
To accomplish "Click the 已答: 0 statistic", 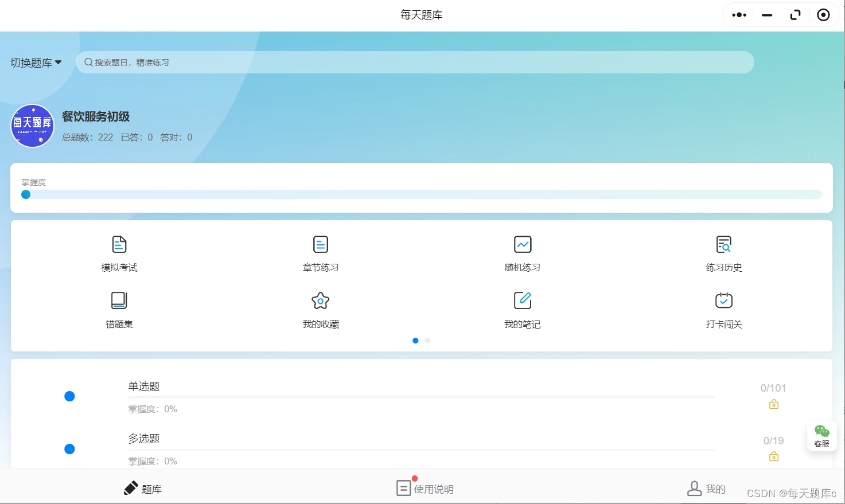I will click(137, 138).
